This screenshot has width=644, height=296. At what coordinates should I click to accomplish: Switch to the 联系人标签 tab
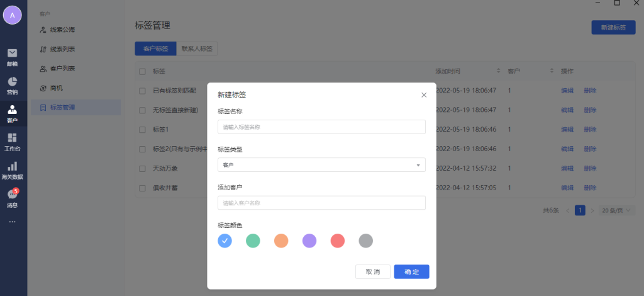point(197,48)
